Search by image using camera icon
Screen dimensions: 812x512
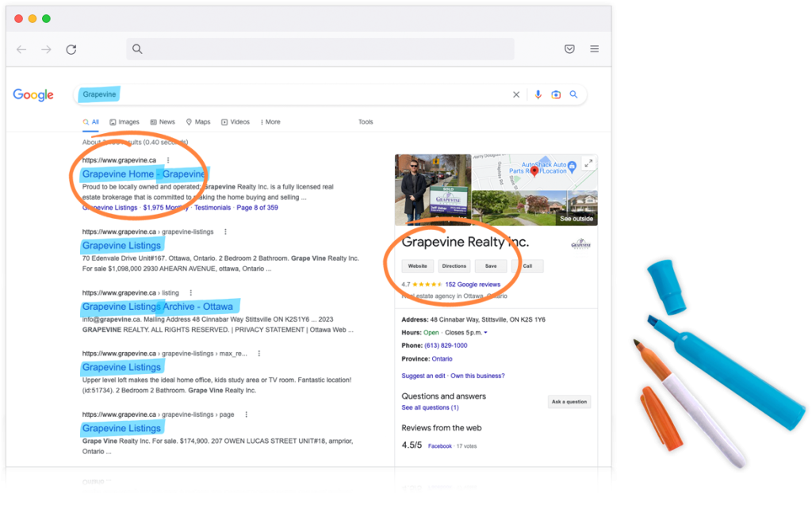coord(556,94)
